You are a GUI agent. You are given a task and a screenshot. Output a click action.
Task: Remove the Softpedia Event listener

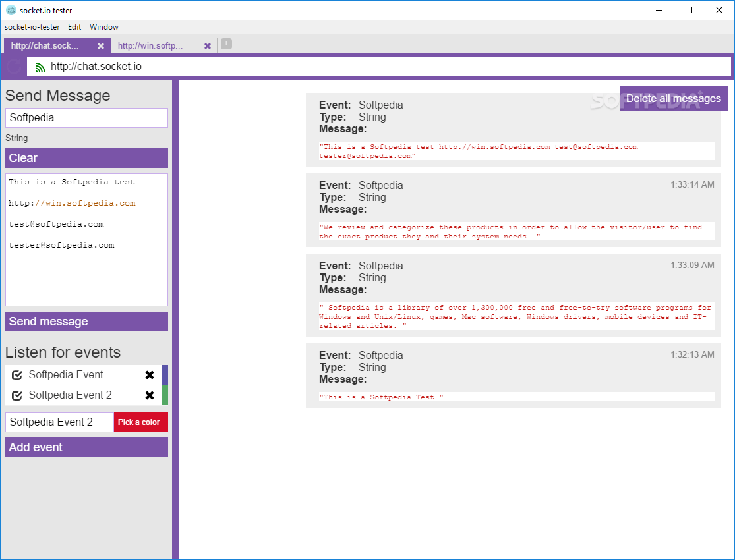point(150,375)
